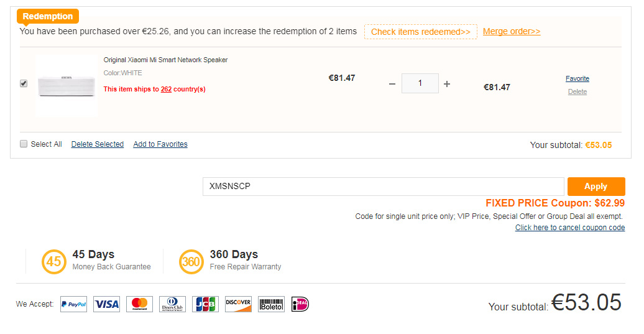Delete the Xiaomi speaker item

[x=577, y=91]
